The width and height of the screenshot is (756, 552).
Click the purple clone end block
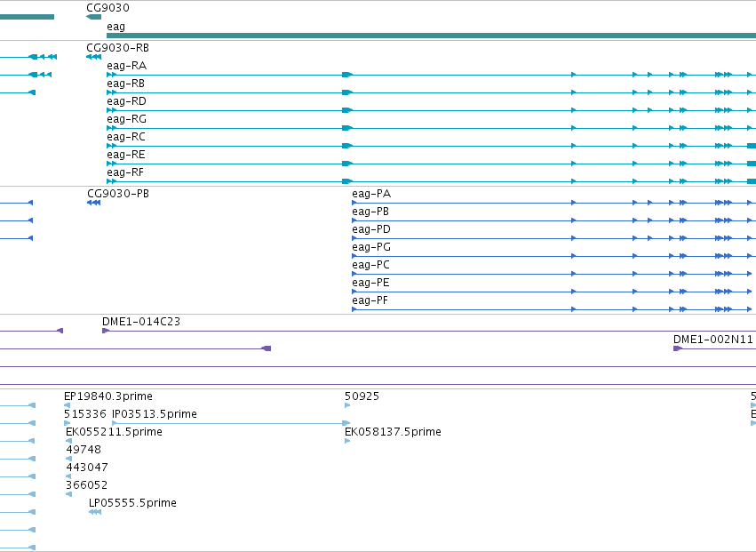click(x=267, y=348)
